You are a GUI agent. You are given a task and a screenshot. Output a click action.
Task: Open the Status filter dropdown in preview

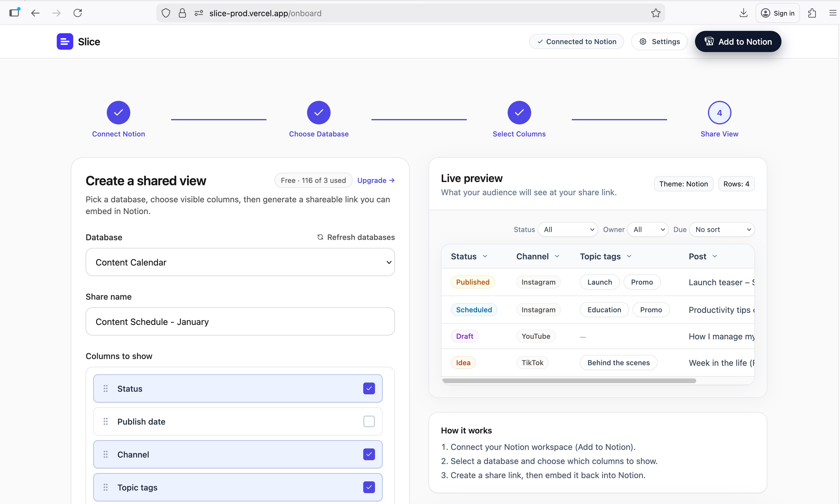(568, 230)
